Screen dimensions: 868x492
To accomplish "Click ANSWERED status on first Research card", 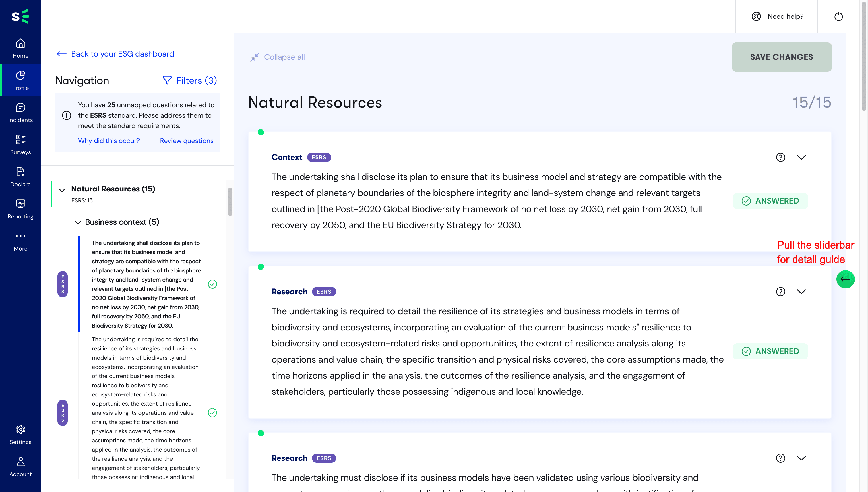I will pos(770,351).
